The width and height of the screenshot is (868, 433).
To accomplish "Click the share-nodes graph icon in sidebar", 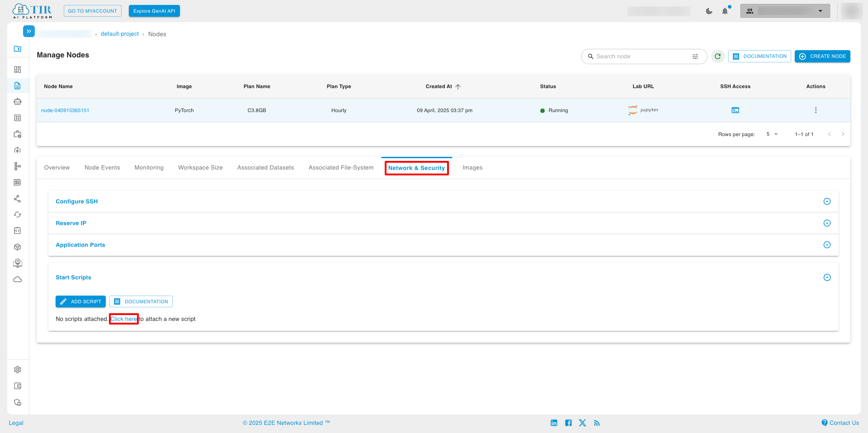I will click(x=18, y=199).
